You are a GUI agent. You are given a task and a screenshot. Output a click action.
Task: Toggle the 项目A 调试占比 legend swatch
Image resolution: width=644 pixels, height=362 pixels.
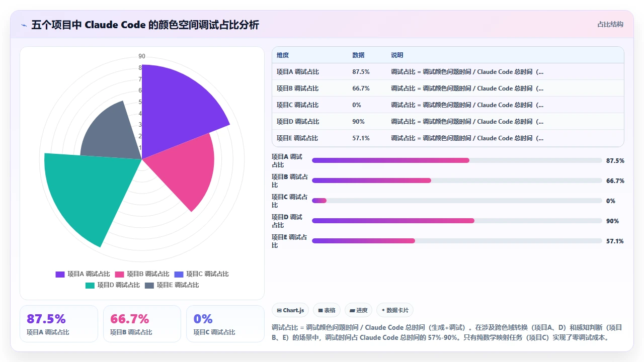(x=60, y=274)
